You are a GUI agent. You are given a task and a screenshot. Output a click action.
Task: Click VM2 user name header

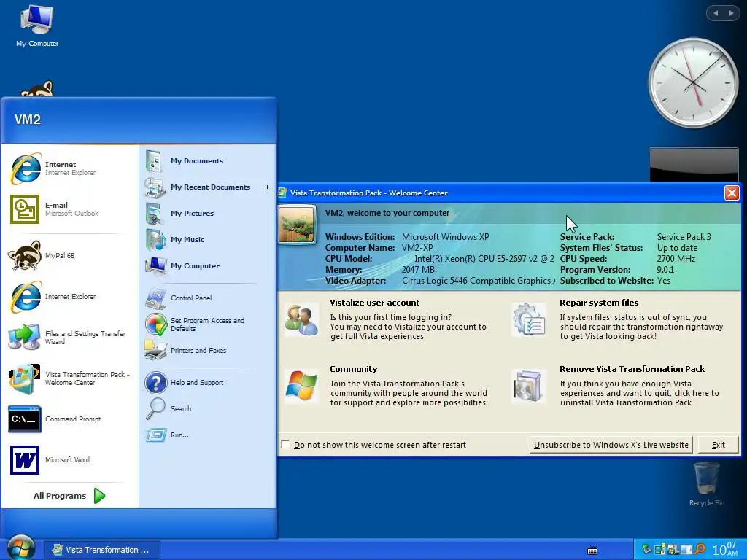28,119
